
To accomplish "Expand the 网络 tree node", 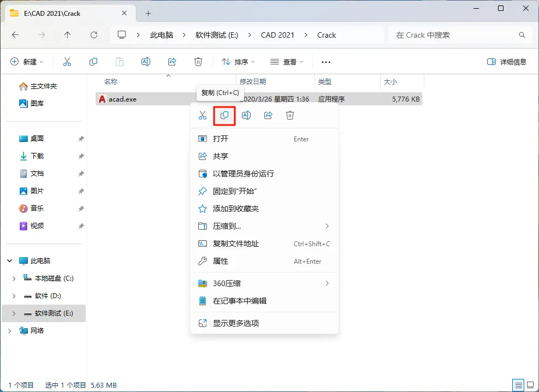I will click(x=10, y=331).
